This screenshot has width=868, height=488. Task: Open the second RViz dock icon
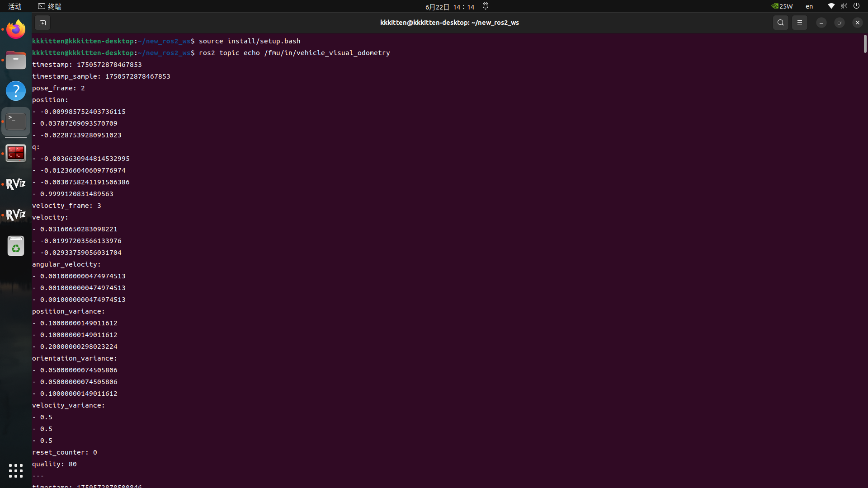coord(16,215)
